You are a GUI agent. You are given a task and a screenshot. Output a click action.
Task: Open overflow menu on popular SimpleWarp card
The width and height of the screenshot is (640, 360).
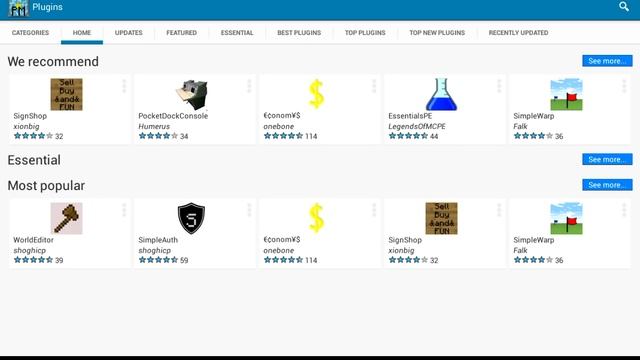pos(624,210)
